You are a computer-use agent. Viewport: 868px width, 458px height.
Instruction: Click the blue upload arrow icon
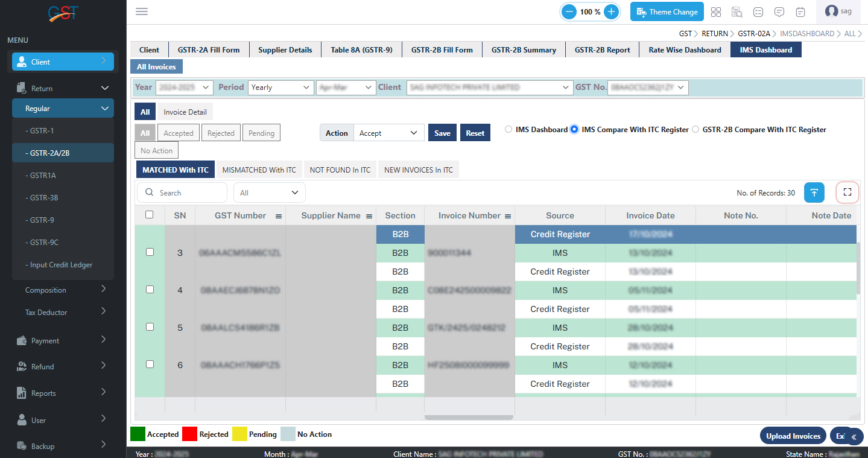point(814,192)
